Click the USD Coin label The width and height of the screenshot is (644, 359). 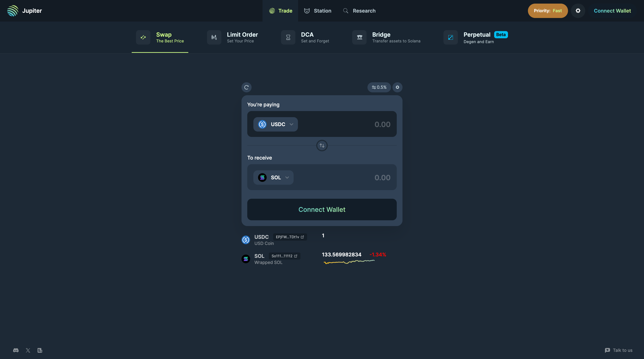point(264,243)
